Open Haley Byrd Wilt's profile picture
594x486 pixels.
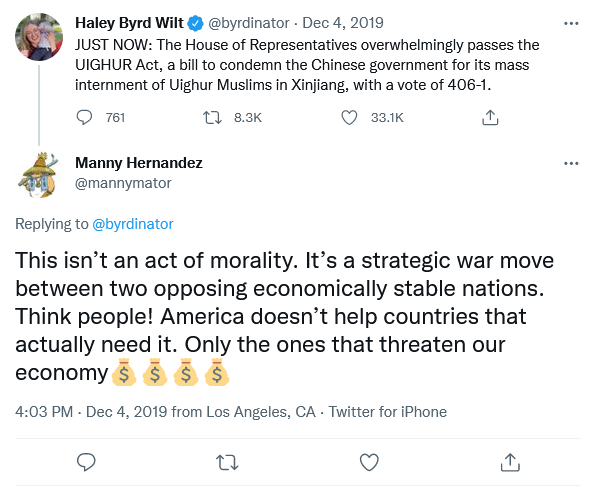[x=39, y=37]
